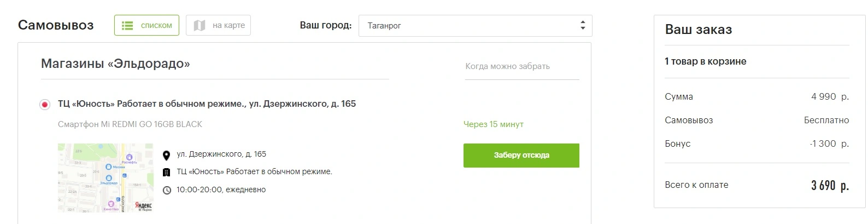Switch pickup view to на карте
This screenshot has height=224, width=868.
click(x=218, y=25)
